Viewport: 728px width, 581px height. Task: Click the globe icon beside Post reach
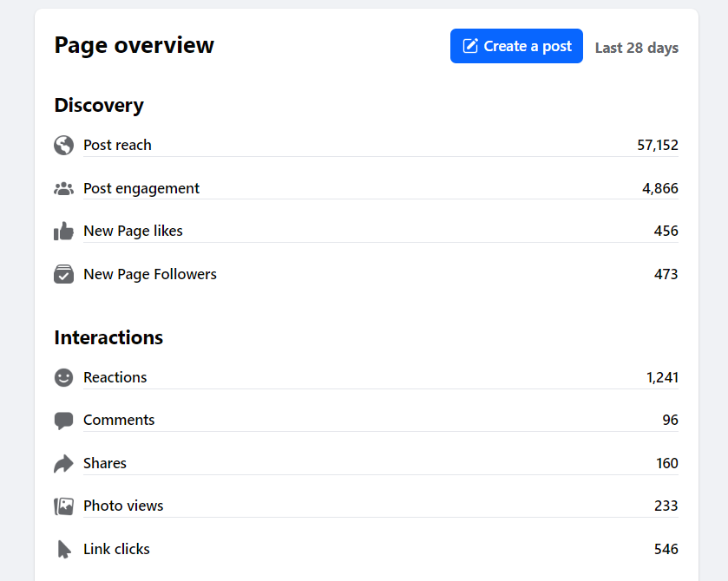pos(63,145)
